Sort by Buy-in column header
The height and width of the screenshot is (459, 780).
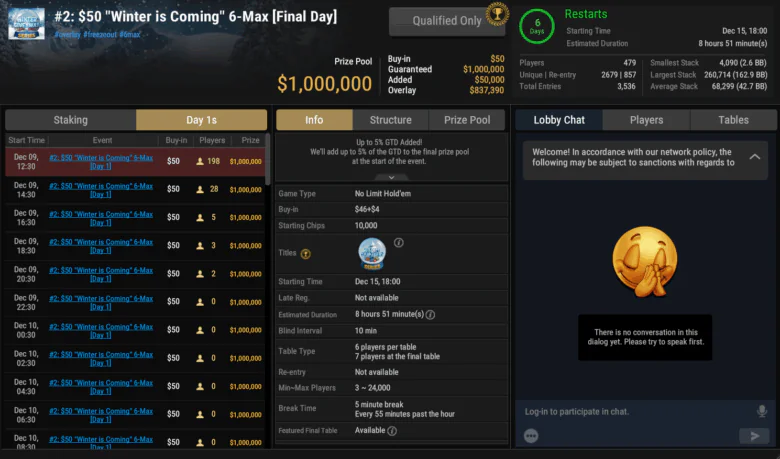point(176,140)
